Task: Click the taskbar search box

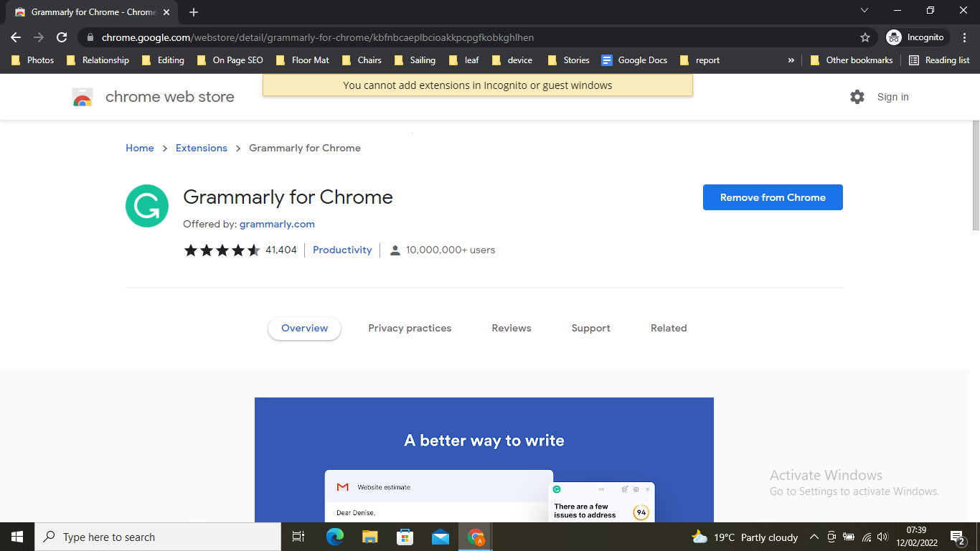Action: tap(158, 537)
